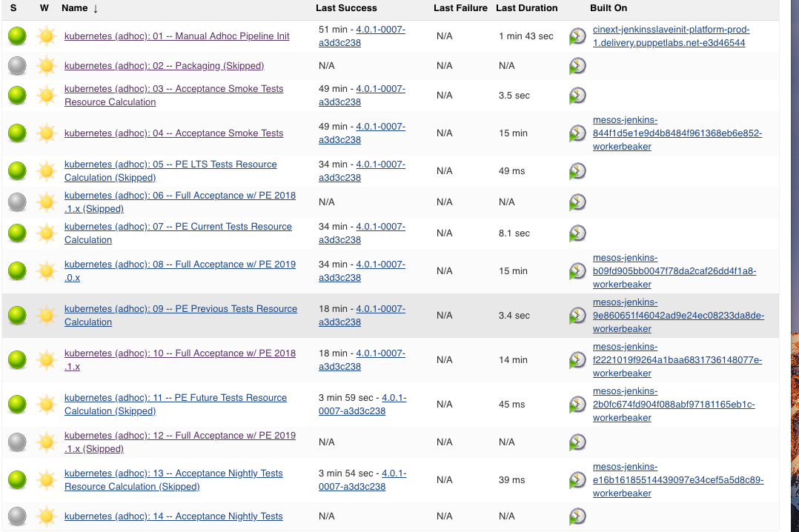
Task: Schedule build for 01 Manual Adhoc Pipeline Init
Action: [x=577, y=36]
